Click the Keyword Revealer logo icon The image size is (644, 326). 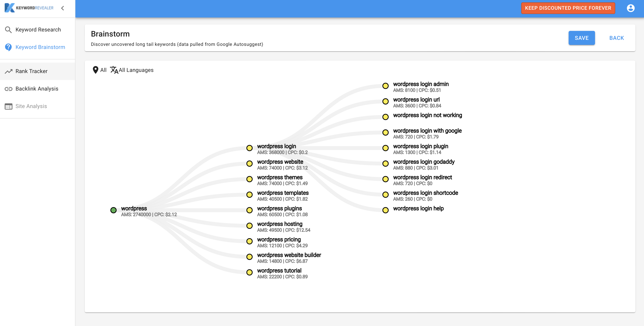(8, 8)
